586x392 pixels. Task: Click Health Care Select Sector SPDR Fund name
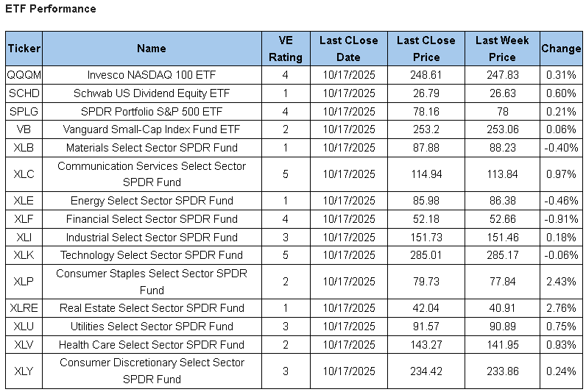click(x=152, y=344)
